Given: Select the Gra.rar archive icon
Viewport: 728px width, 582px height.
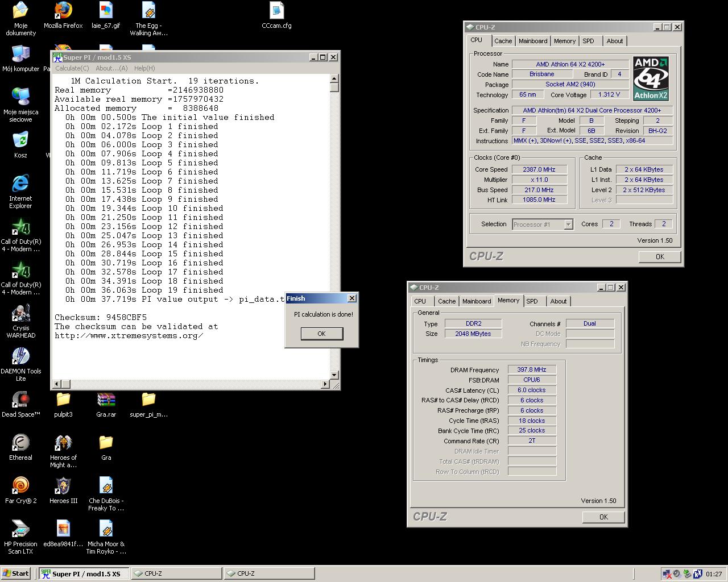Looking at the screenshot, I should (x=106, y=400).
